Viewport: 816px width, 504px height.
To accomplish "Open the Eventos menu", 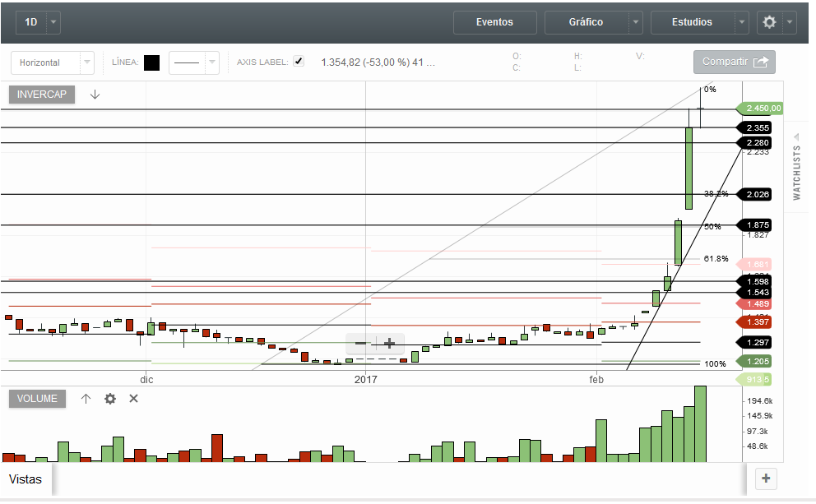I will tap(495, 22).
